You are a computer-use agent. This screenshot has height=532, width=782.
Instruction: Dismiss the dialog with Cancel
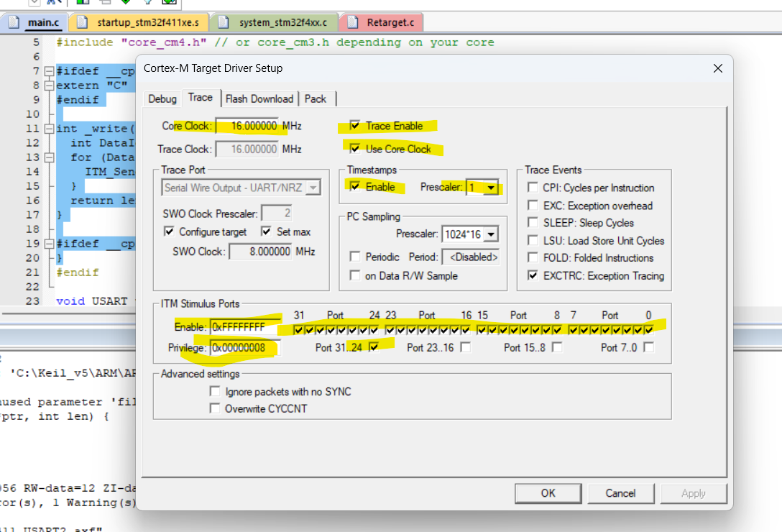click(x=620, y=493)
